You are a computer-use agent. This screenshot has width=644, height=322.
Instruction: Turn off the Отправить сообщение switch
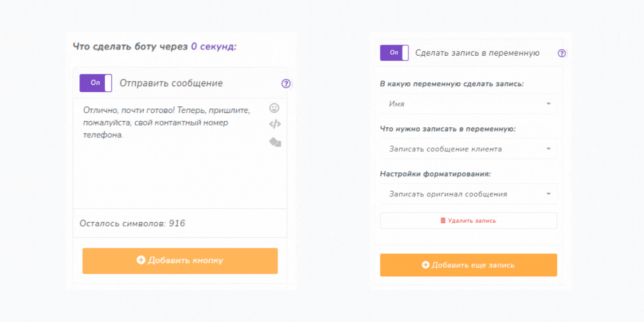(x=96, y=83)
